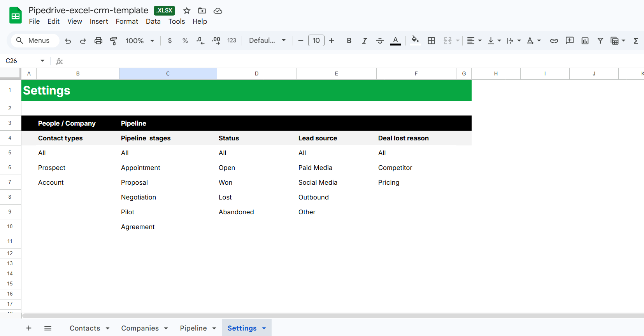Viewport: 644px width, 336px height.
Task: Click the horizontal scrollbar
Action: 333,316
